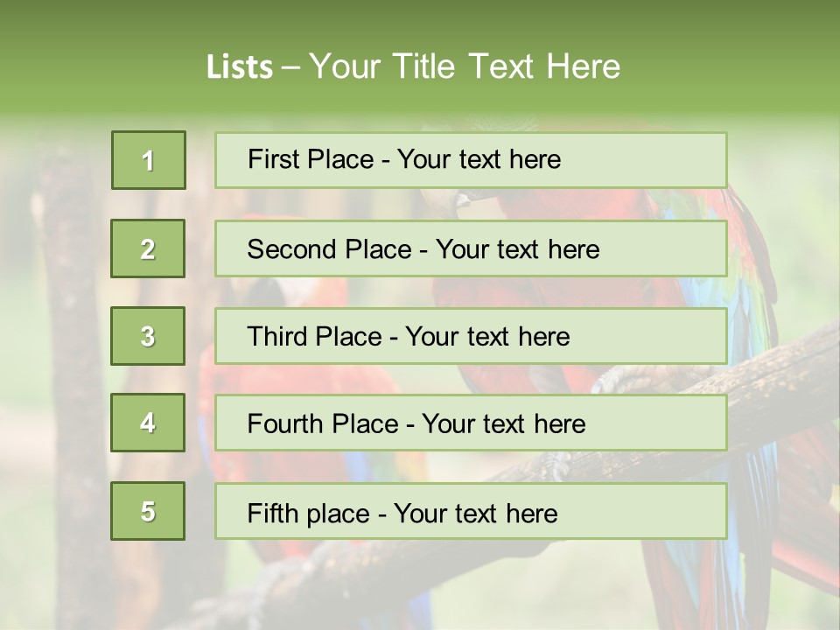
Task: Click the number 5 box
Action: pos(148,511)
